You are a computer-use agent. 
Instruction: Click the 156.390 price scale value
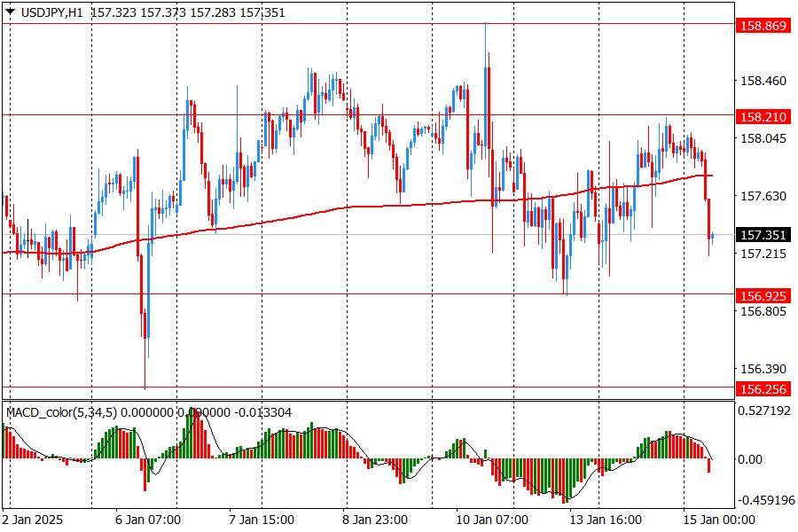(763, 369)
